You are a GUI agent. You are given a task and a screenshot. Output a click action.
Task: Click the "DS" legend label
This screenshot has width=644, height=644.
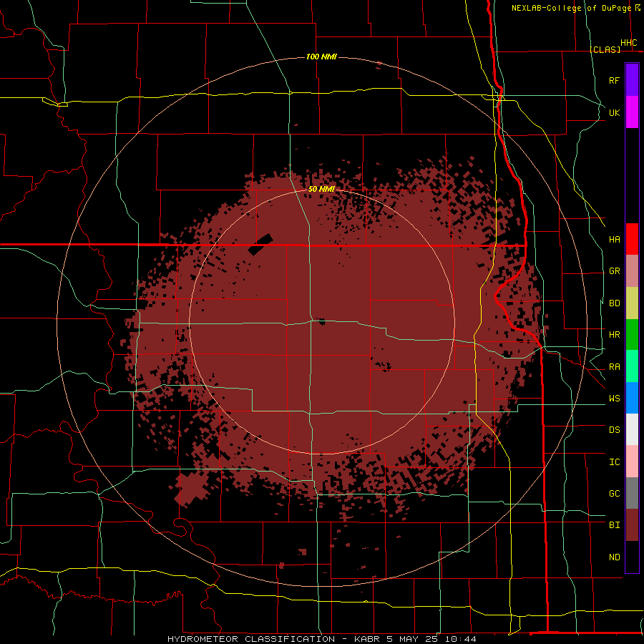coord(614,430)
